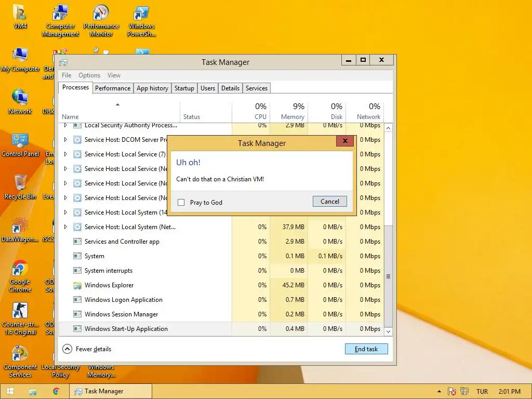Open Control Panel desktop icon
This screenshot has width=532, height=399.
pos(20,145)
